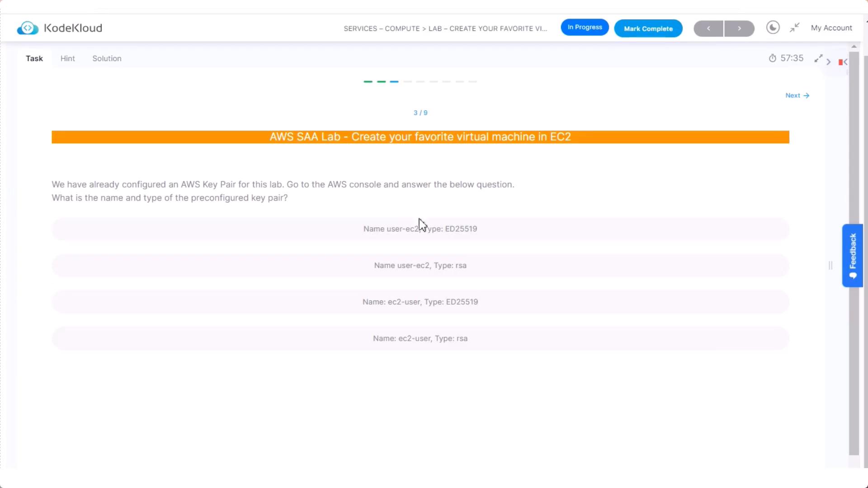Image resolution: width=868 pixels, height=488 pixels.
Task: Open My Account menu
Action: click(x=831, y=28)
